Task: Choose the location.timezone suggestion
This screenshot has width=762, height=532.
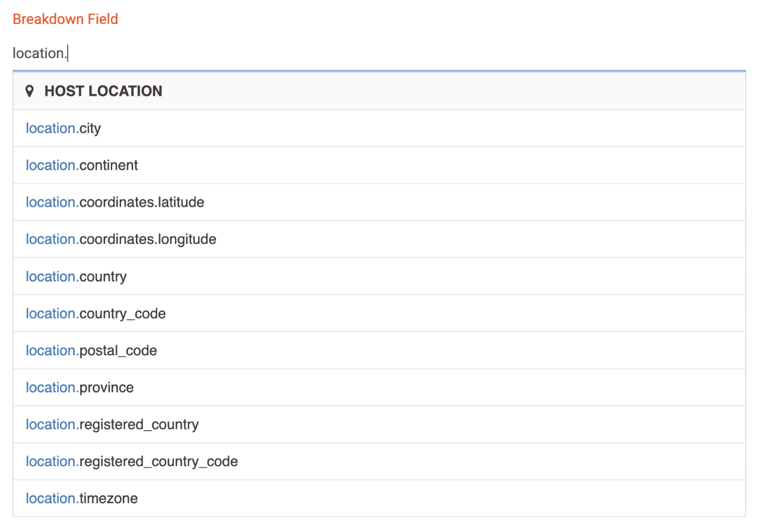Action: tap(82, 498)
